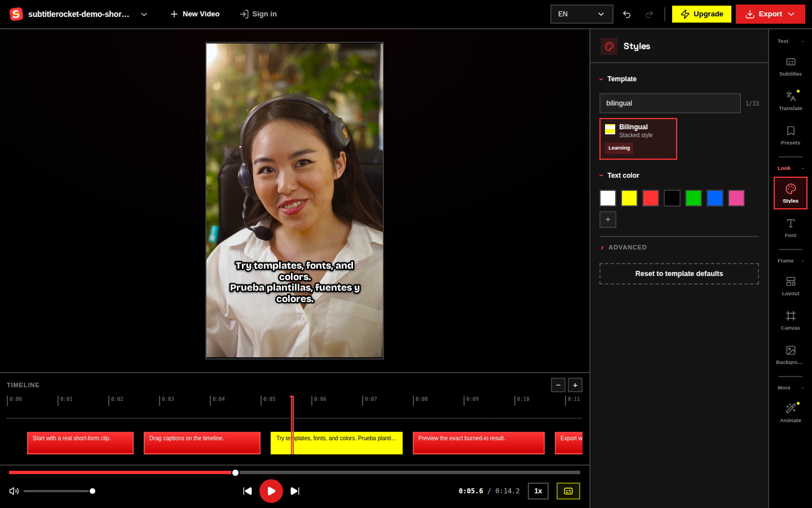
Task: Click the Styles panel palette icon
Action: click(x=609, y=46)
